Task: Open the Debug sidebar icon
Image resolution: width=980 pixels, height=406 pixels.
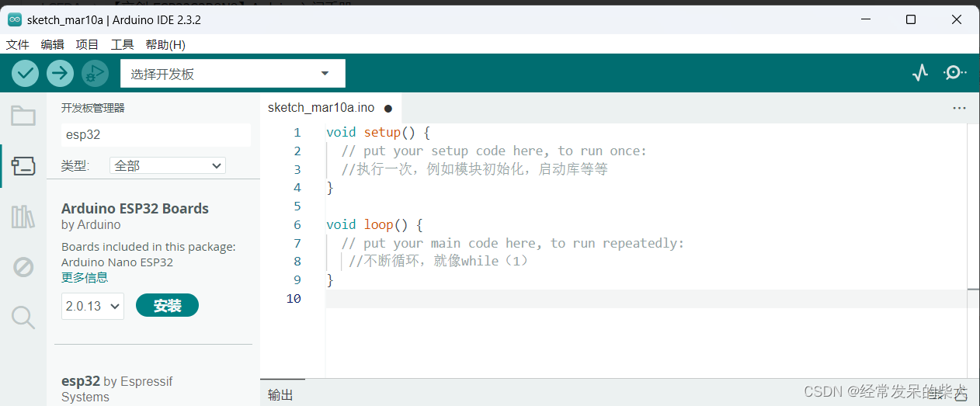Action: (23, 267)
